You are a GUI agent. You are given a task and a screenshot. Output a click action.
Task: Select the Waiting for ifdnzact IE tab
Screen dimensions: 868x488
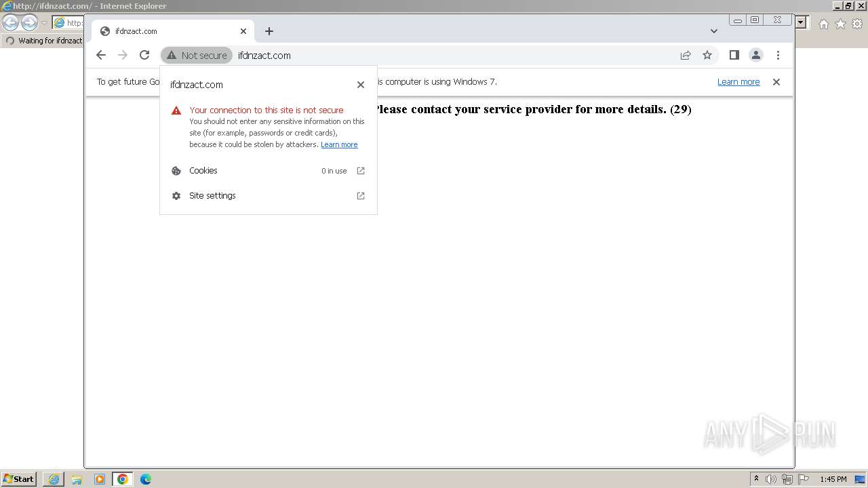coord(43,41)
